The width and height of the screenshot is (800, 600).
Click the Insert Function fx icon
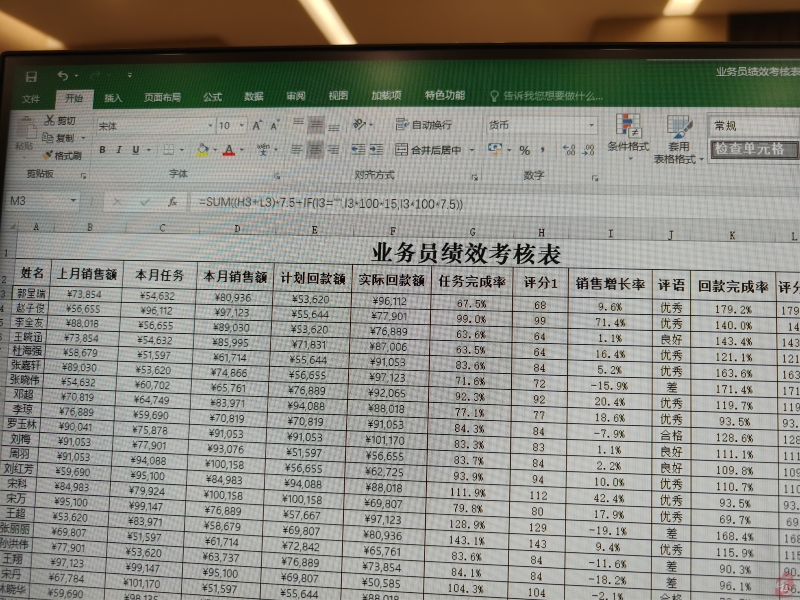(173, 201)
